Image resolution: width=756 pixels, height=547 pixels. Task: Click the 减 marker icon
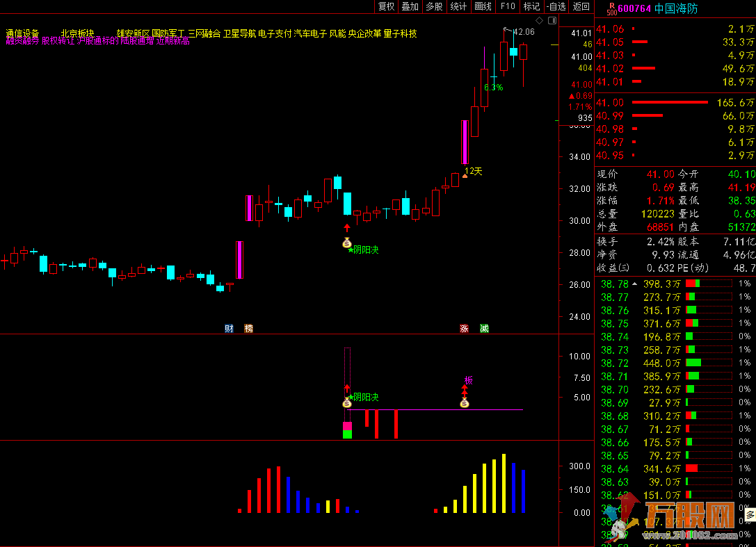[x=484, y=328]
